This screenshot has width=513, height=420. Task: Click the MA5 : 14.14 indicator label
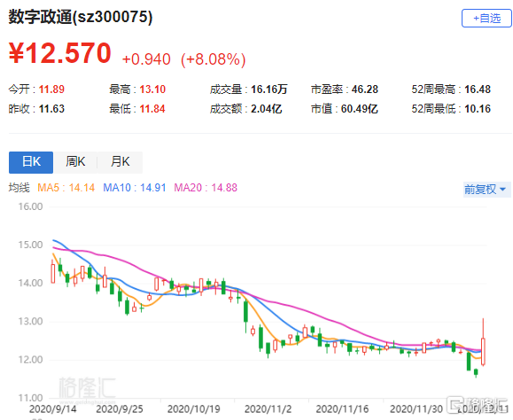66,188
